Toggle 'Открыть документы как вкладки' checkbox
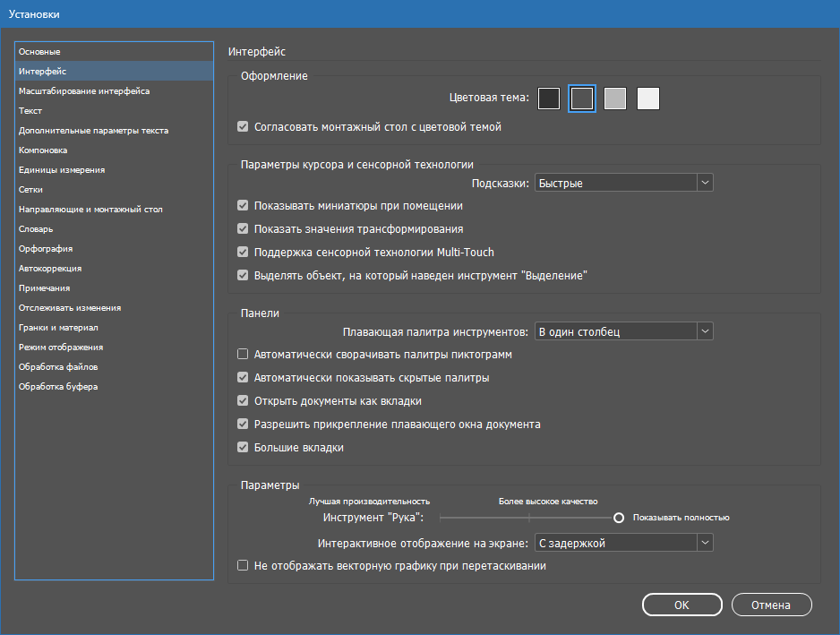840x635 pixels. (243, 401)
